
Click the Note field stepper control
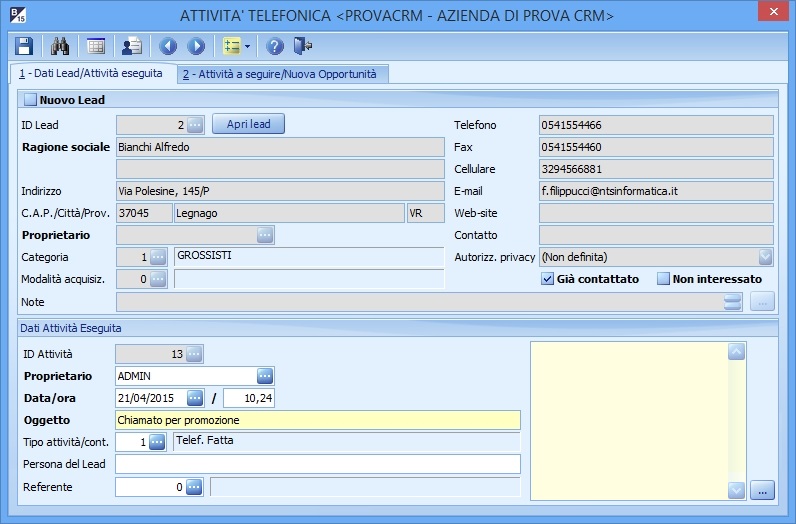coord(733,302)
